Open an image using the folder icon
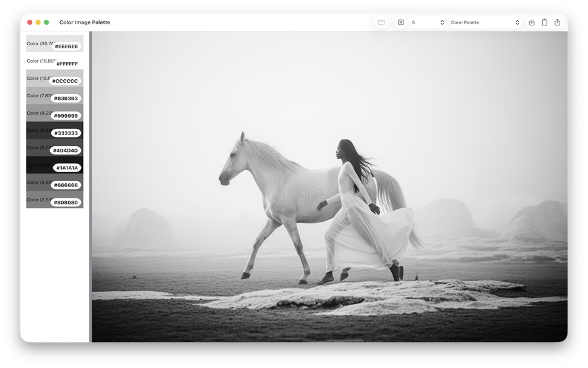Image resolution: width=588 pixels, height=368 pixels. pos(381,22)
